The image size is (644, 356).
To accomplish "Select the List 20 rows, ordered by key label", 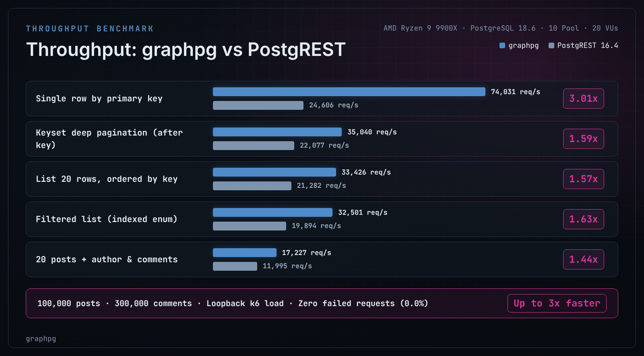I will (x=107, y=179).
